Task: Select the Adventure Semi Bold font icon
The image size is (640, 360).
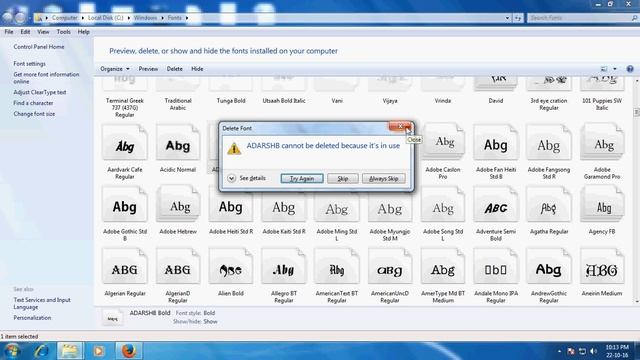Action: click(x=496, y=205)
